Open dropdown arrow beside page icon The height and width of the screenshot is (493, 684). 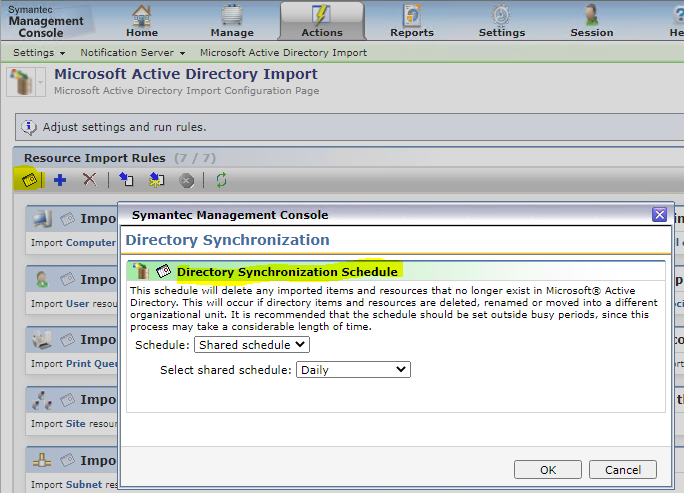click(x=40, y=82)
